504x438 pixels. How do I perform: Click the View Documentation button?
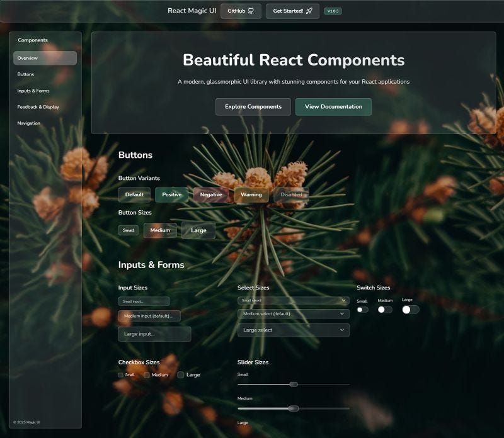333,106
